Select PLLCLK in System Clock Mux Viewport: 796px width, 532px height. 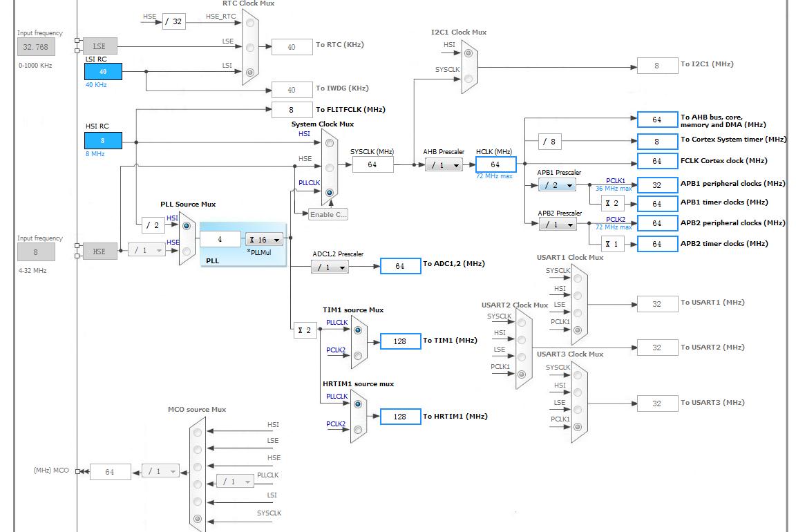[330, 192]
